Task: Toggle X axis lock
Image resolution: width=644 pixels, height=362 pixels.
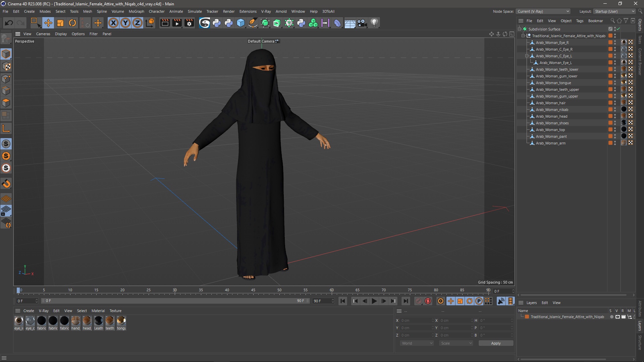Action: coord(113,23)
